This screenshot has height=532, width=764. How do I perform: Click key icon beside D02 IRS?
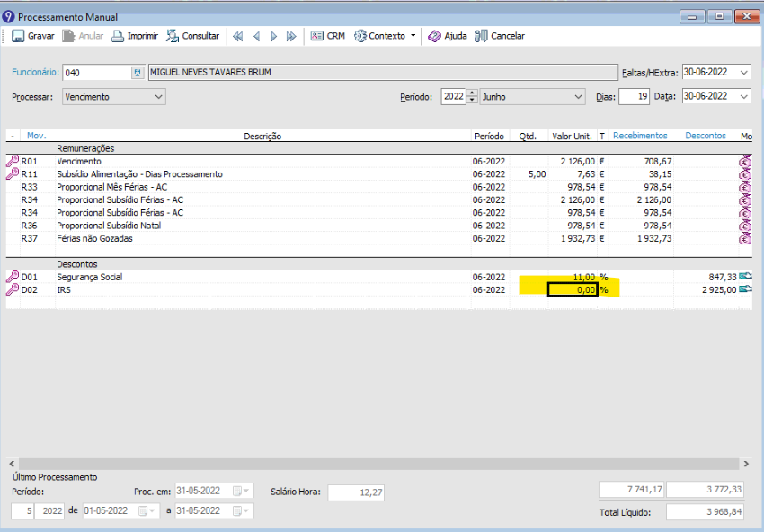[x=13, y=290]
